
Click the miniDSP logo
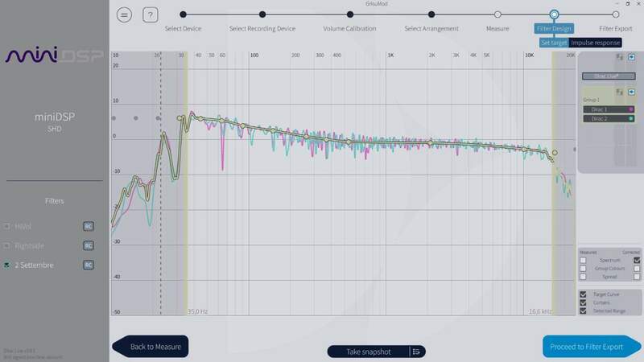tap(54, 56)
